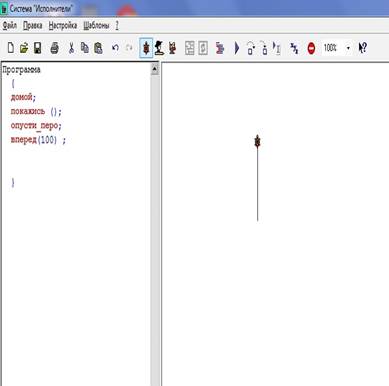Undo the last edit

click(x=115, y=48)
